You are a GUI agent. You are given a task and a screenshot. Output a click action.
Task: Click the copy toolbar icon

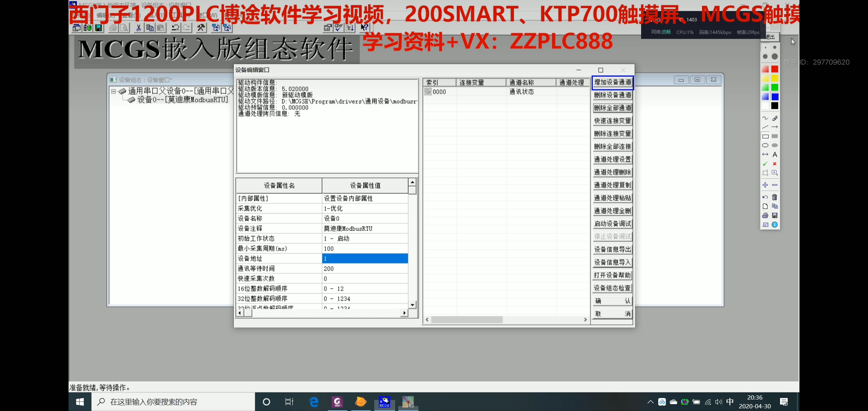pos(150,27)
